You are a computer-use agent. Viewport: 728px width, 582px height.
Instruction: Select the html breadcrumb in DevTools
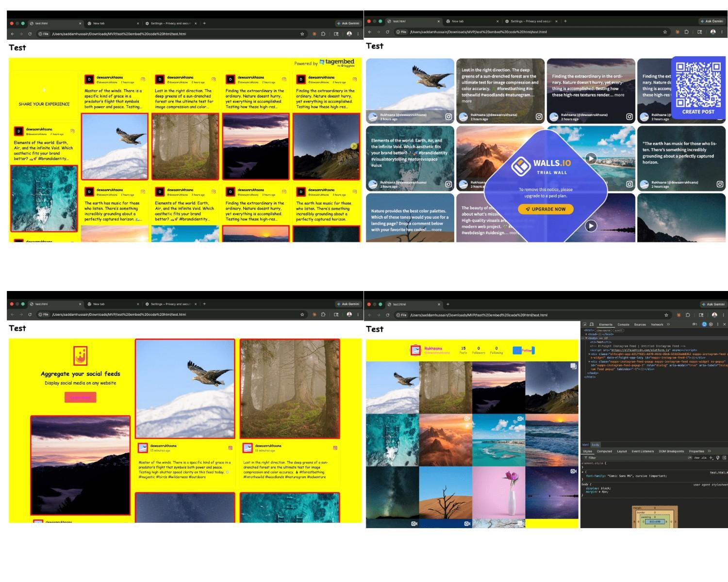pos(585,445)
